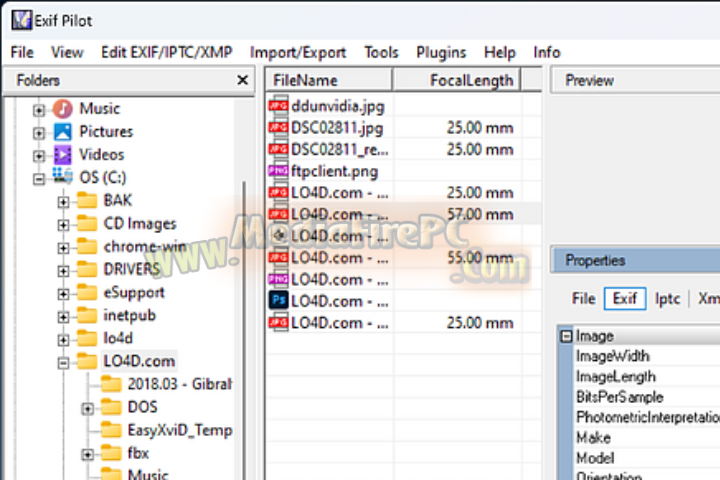The width and height of the screenshot is (720, 480).
Task: Select the lo4d folder icon
Action: point(87,338)
